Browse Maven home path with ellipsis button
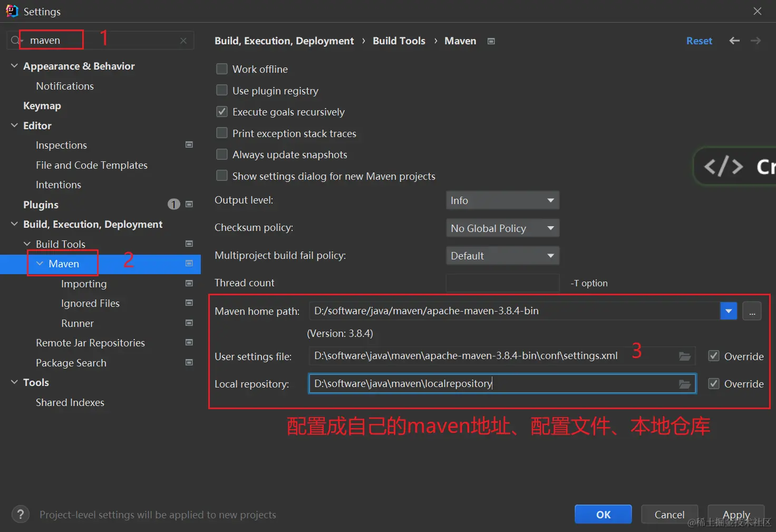The height and width of the screenshot is (532, 776). click(x=752, y=311)
